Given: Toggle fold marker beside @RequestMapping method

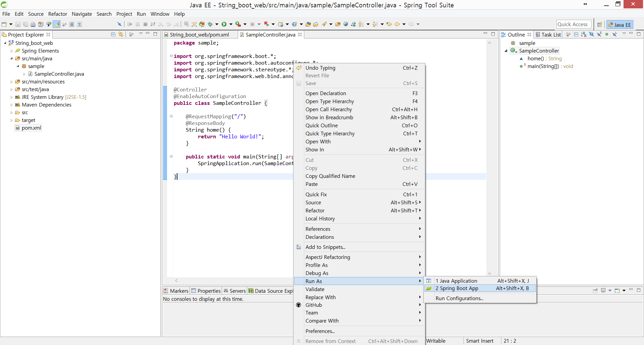Looking at the screenshot, I should (171, 116).
